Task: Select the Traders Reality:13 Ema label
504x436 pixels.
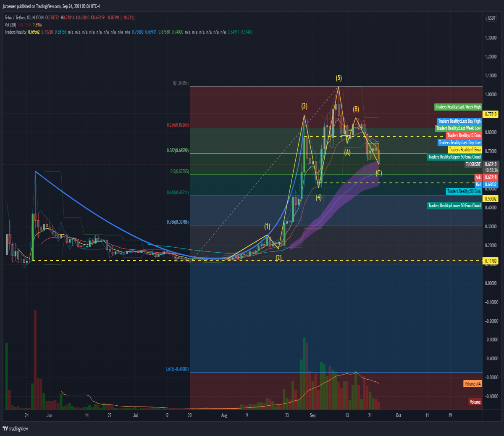Action: pyautogui.click(x=464, y=135)
